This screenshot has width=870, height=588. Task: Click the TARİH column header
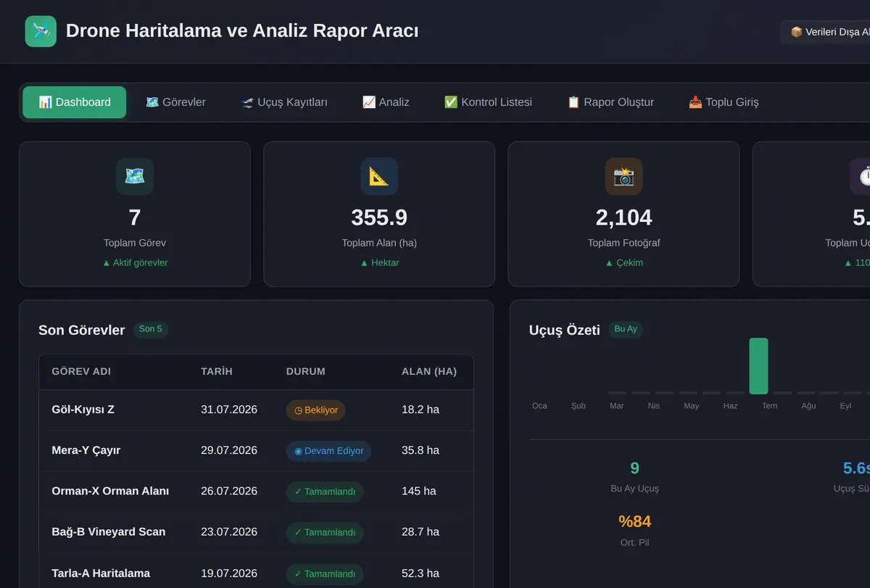coord(217,372)
